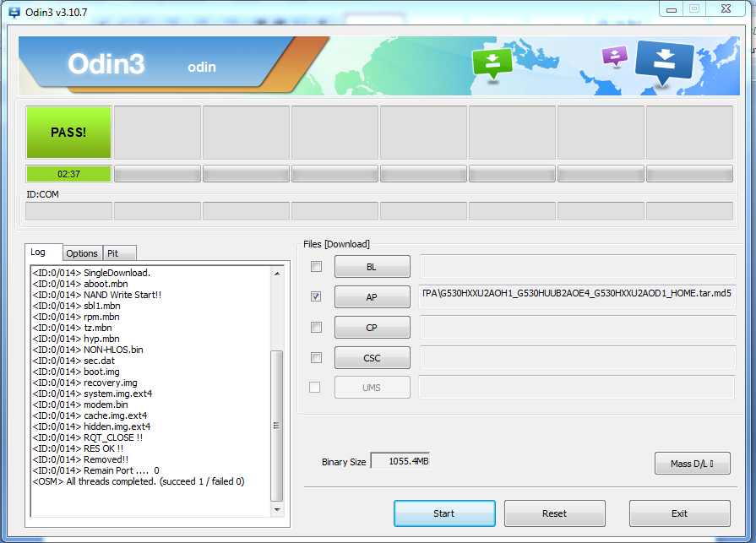This screenshot has height=543, width=756.
Task: Open Mass D/L option
Action: pos(693,464)
